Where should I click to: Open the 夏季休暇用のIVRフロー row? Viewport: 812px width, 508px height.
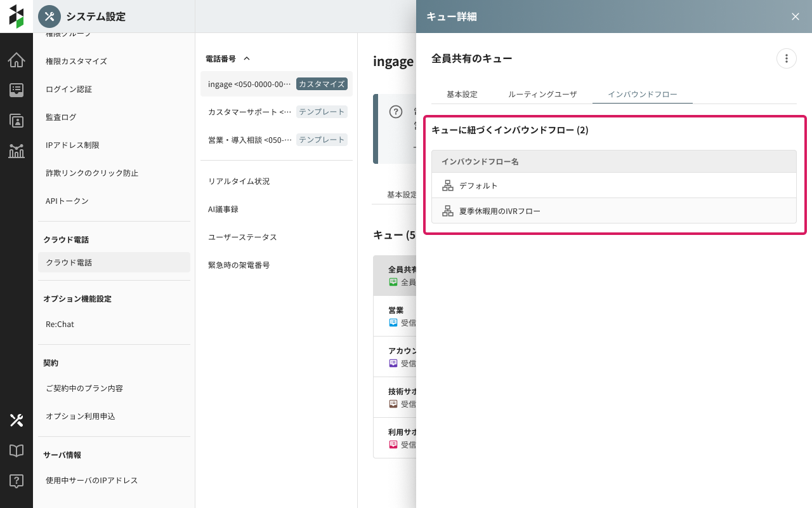614,211
